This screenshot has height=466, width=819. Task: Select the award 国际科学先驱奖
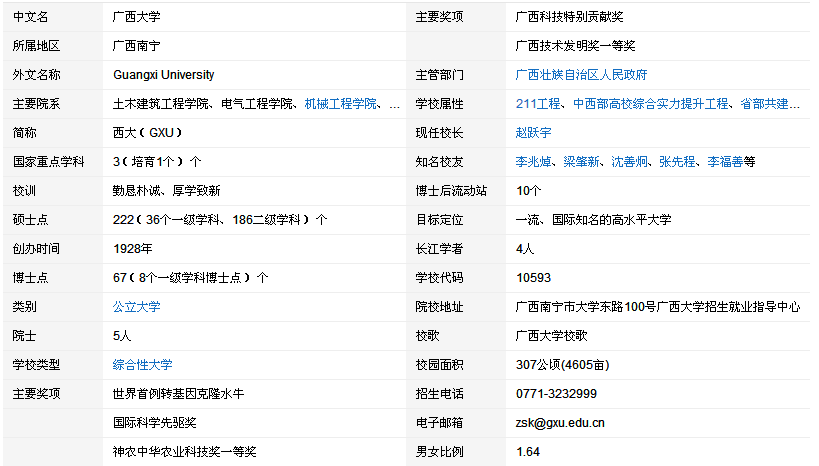click(x=155, y=423)
